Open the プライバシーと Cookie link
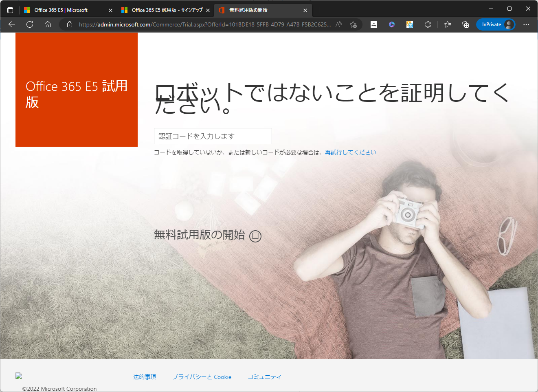 (x=202, y=377)
